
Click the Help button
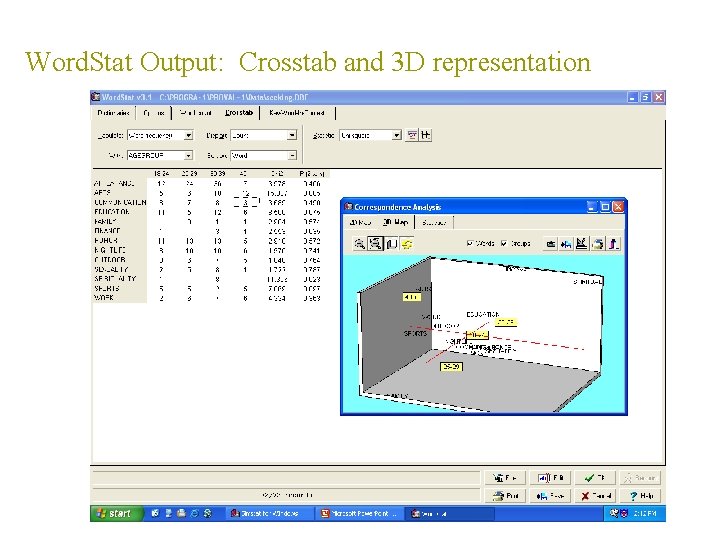pos(640,496)
